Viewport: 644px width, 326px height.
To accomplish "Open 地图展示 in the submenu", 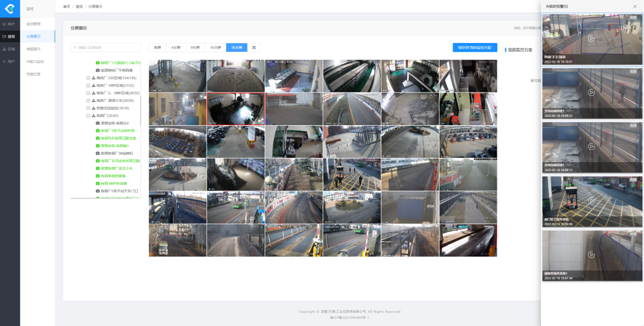I will (34, 49).
